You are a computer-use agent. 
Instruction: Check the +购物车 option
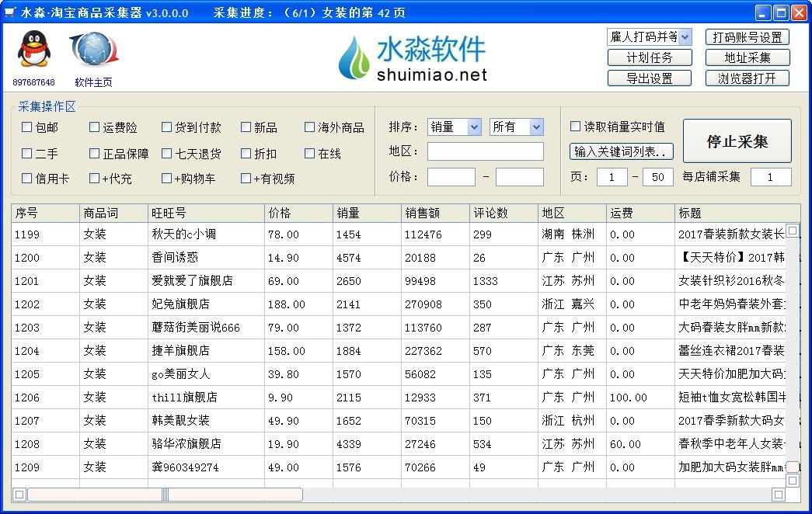click(166, 178)
